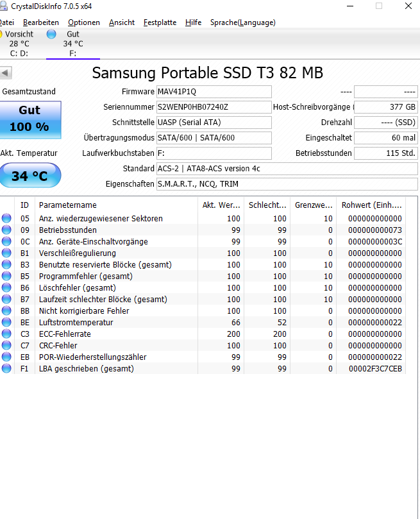Image resolution: width=420 pixels, height=519 pixels.
Task: Click the Gut 100 % health status button
Action: [30, 119]
